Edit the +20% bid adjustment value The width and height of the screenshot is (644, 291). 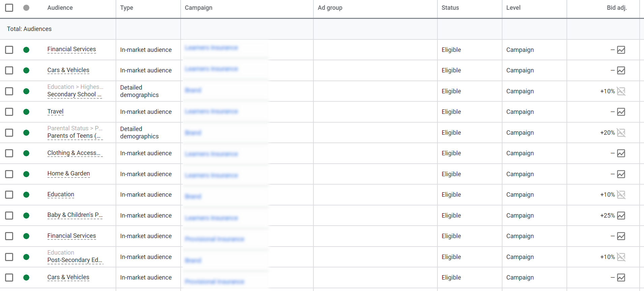[x=607, y=133]
